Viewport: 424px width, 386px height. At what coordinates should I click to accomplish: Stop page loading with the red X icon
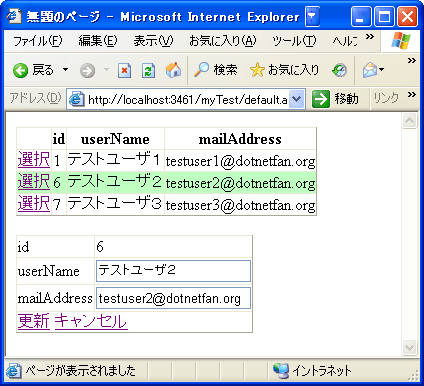click(124, 70)
